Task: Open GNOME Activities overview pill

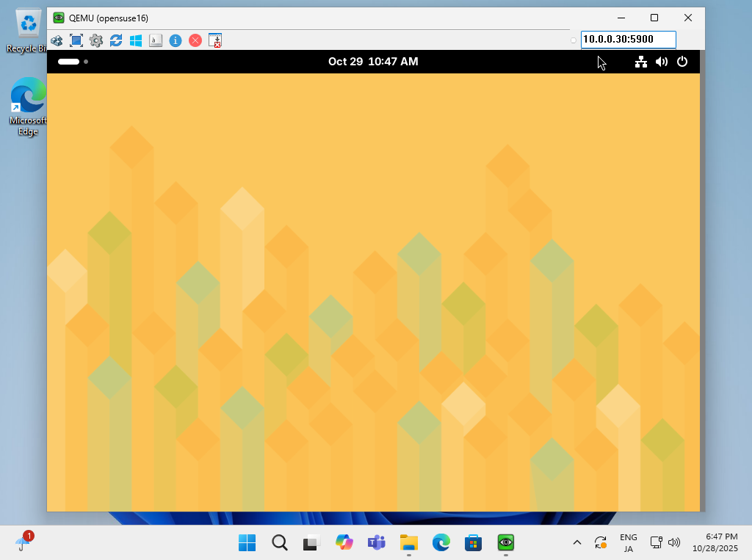Action: pos(73,62)
